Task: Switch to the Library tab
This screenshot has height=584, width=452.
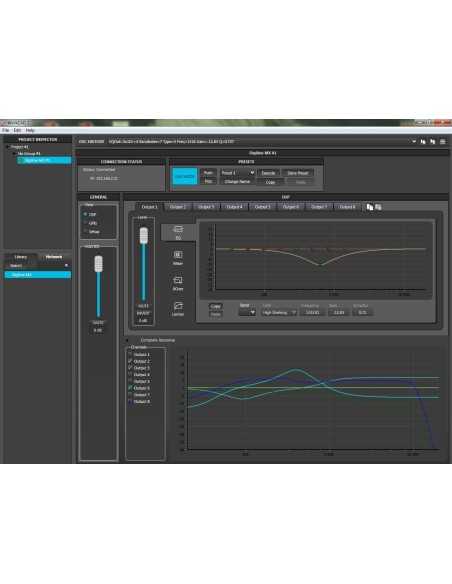Action: 20,257
